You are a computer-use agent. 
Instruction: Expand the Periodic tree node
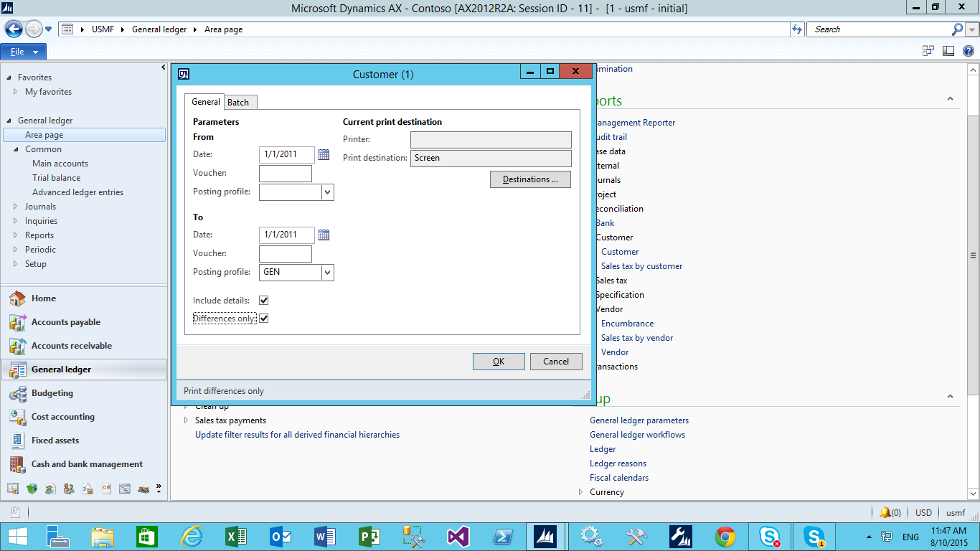[17, 250]
